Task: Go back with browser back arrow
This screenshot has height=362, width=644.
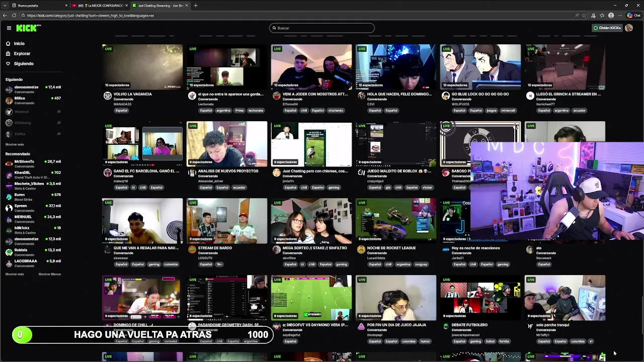Action: tap(5, 16)
